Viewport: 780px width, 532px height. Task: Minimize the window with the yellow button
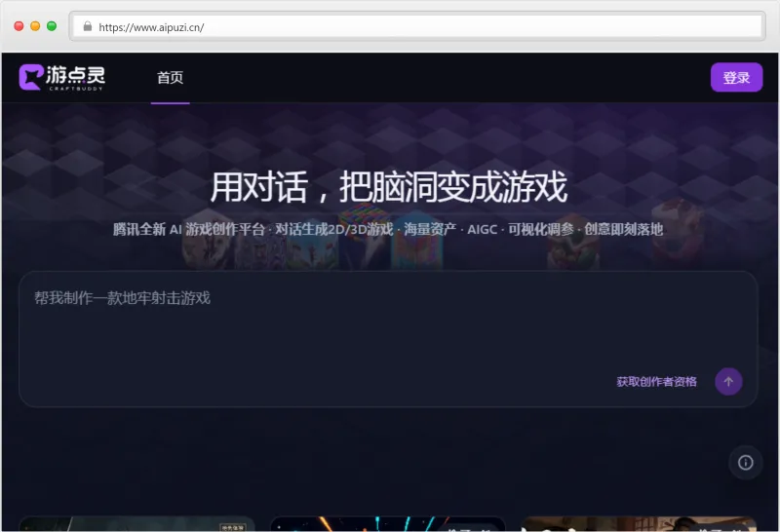click(x=35, y=26)
